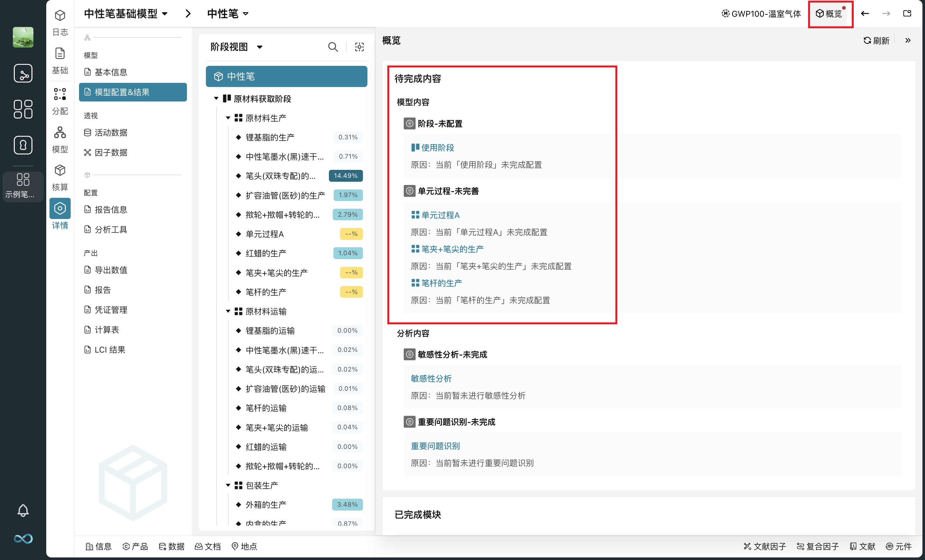Click the back arrow in top bar
The width and height of the screenshot is (925, 560).
tap(865, 13)
